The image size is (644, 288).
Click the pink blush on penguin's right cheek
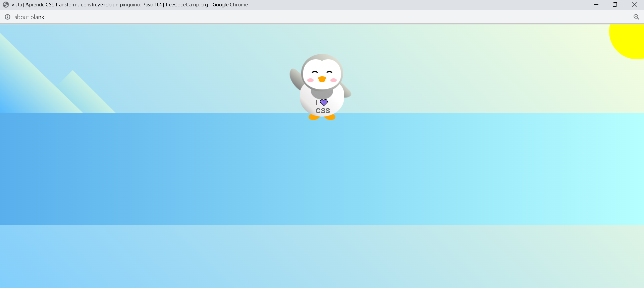pos(333,80)
